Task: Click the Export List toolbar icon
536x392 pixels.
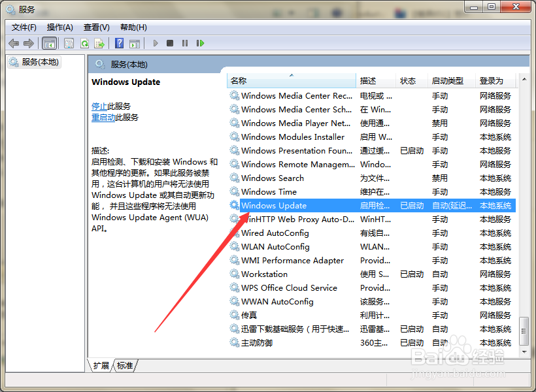Action: click(x=99, y=43)
